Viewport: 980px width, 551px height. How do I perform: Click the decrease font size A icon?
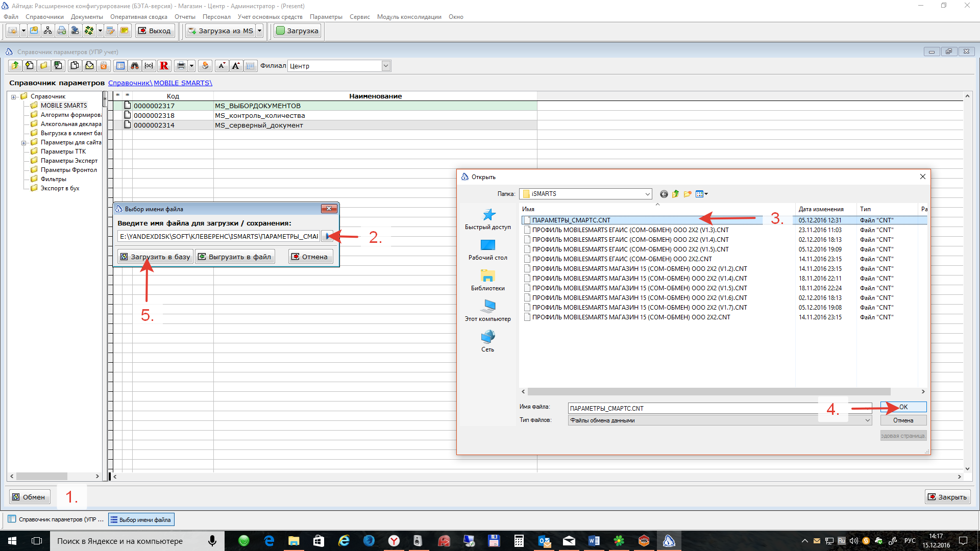click(x=222, y=65)
